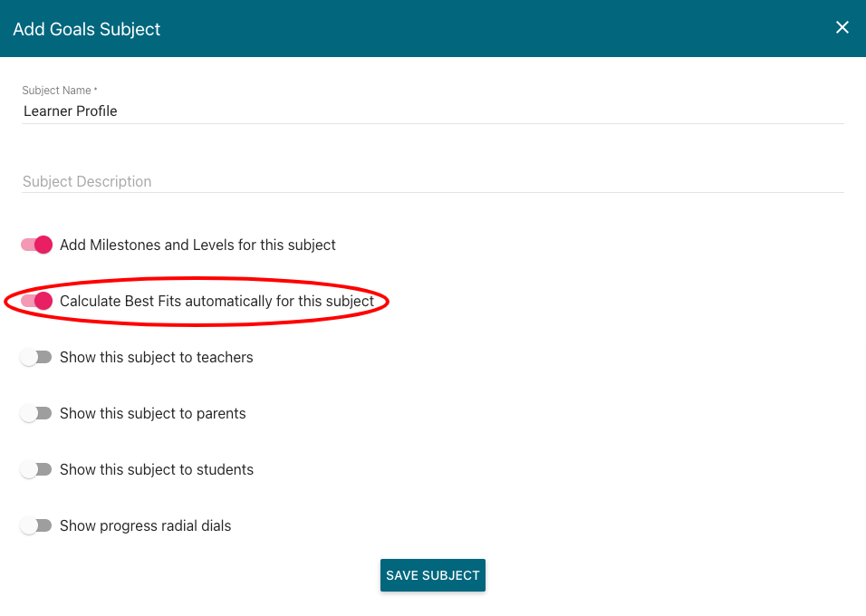Click the Subject Name input field
866x616 pixels.
(x=432, y=111)
